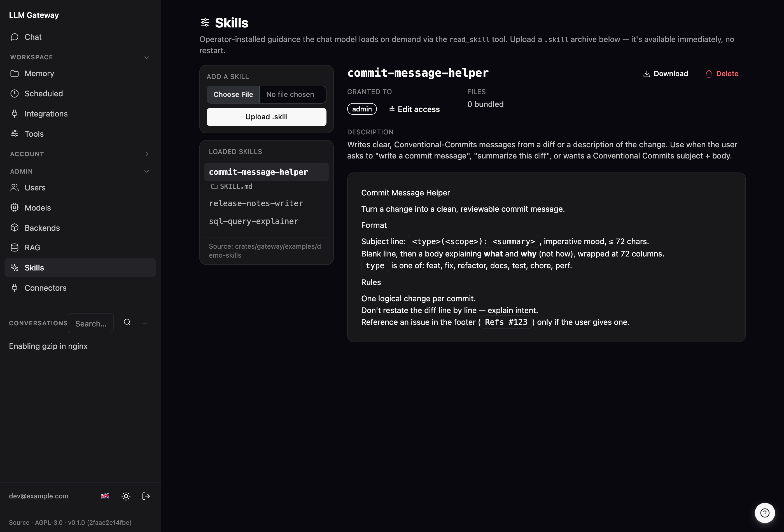
Task: Select the sql-query-explainer skill
Action: pos(267,221)
